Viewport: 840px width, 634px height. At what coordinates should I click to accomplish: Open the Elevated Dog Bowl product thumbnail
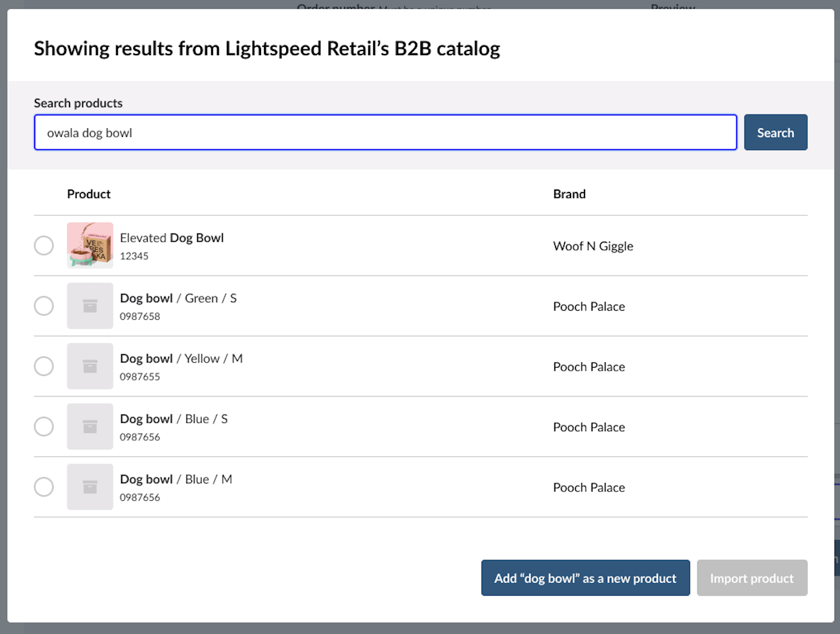coord(90,245)
